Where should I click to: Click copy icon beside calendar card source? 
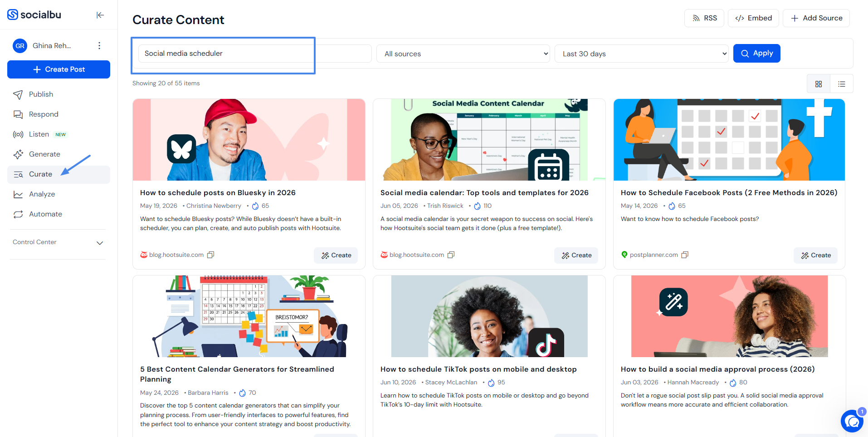(451, 255)
